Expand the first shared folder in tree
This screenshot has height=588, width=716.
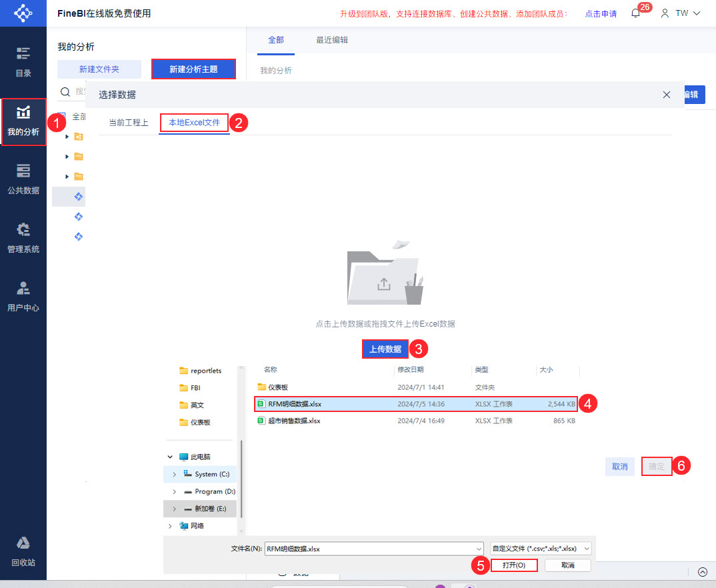[x=67, y=137]
